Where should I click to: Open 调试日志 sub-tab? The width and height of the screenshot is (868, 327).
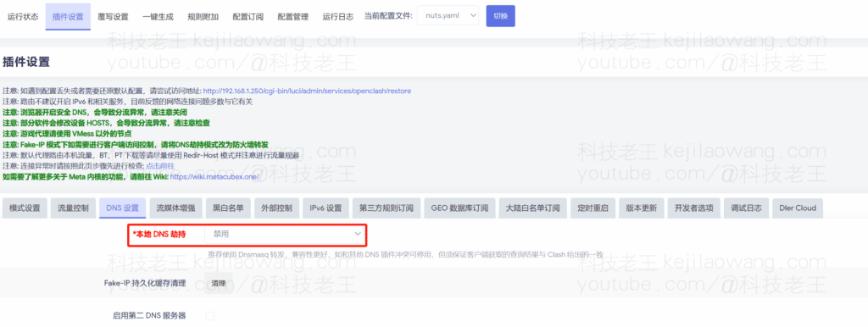click(746, 208)
